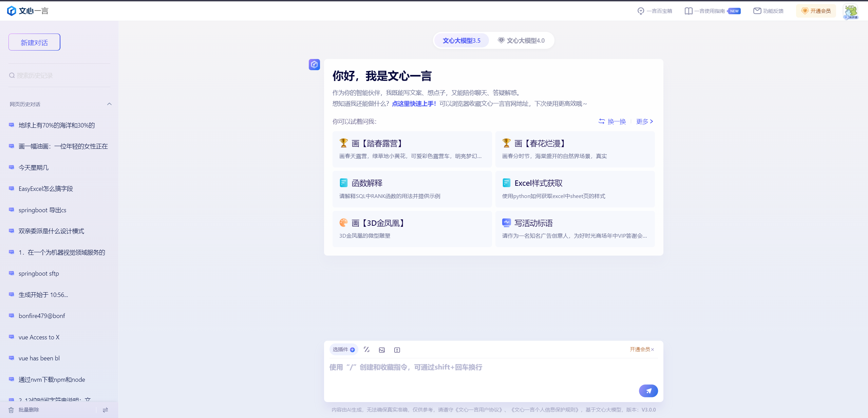868x418 pixels.
Task: Open the 《文心一言用户协议》 link
Action: pyautogui.click(x=478, y=410)
